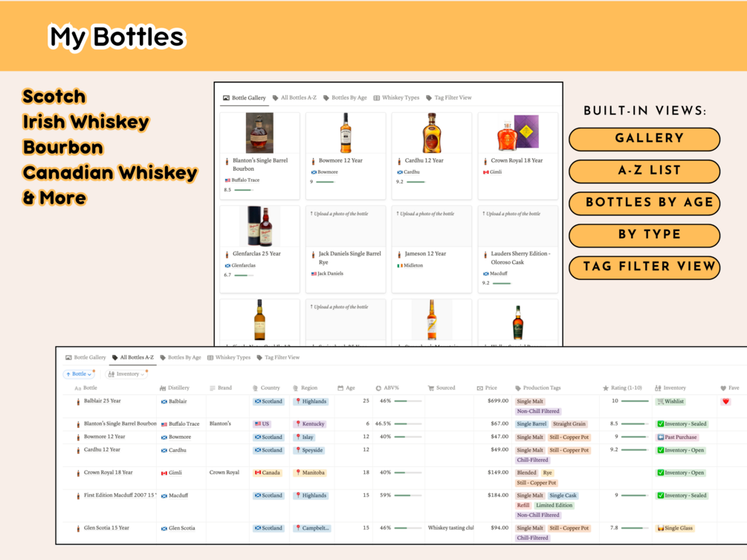Click the Single Glass inventory tag

pos(675,528)
